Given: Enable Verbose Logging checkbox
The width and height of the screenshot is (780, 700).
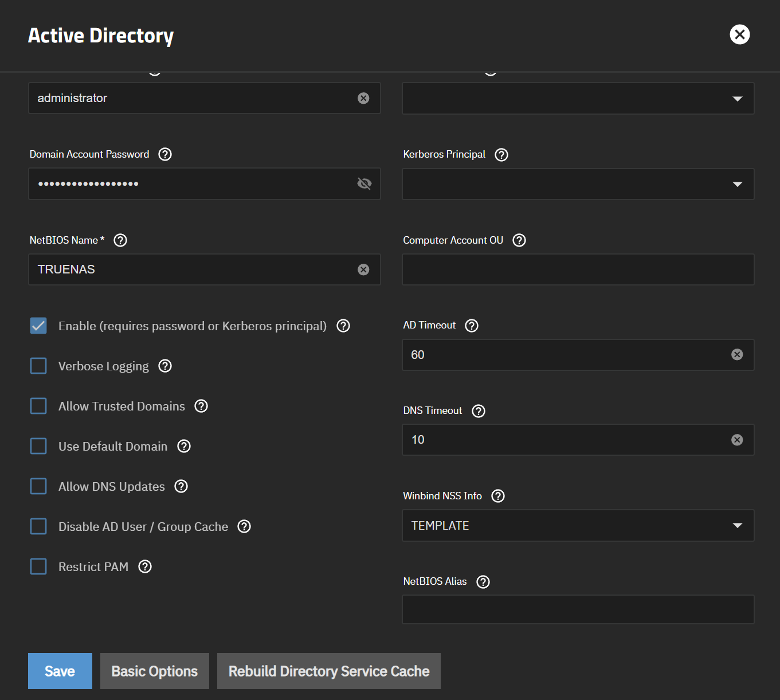Looking at the screenshot, I should coord(38,366).
